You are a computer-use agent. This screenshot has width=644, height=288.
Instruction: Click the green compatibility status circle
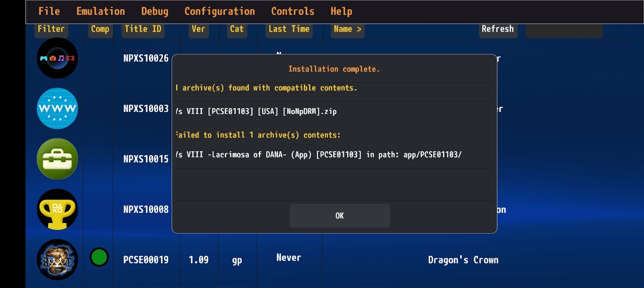point(99,257)
